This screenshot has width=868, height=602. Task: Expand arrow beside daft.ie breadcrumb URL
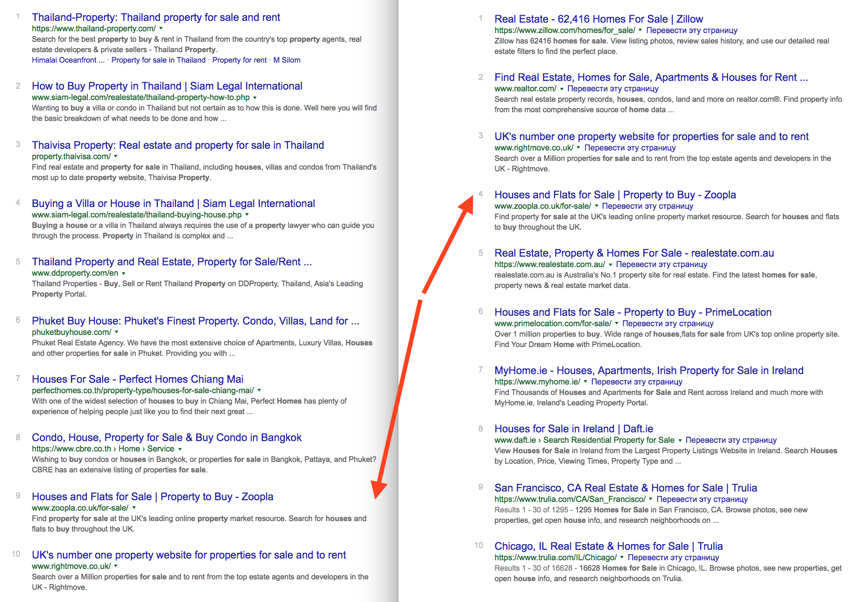pos(680,440)
